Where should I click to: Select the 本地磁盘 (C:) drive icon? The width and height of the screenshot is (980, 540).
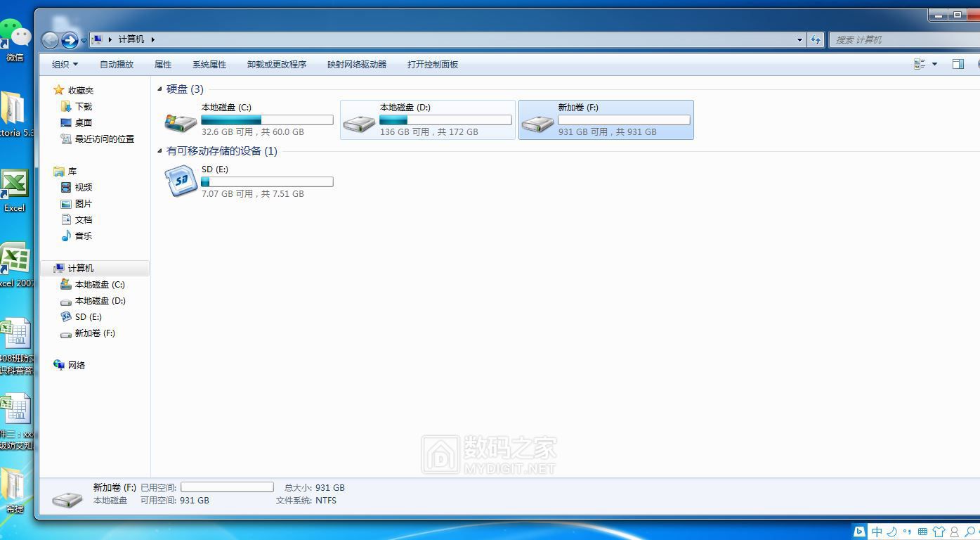click(x=181, y=122)
